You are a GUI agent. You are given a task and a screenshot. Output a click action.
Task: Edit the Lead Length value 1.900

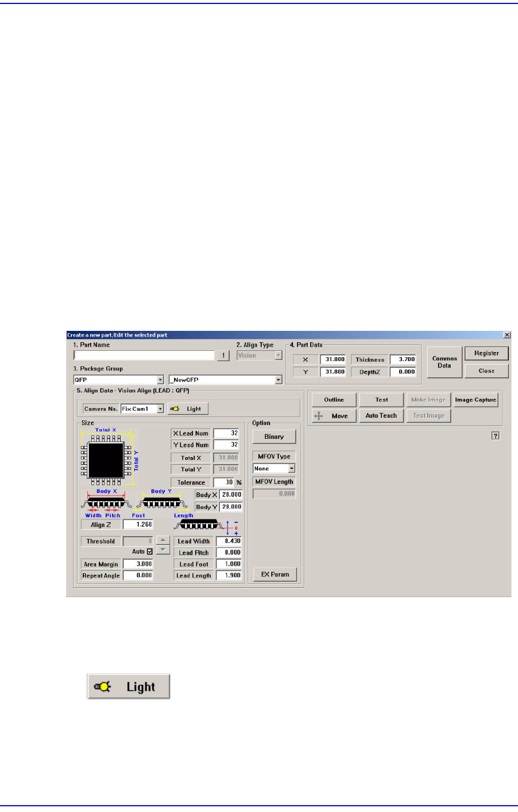coord(229,575)
